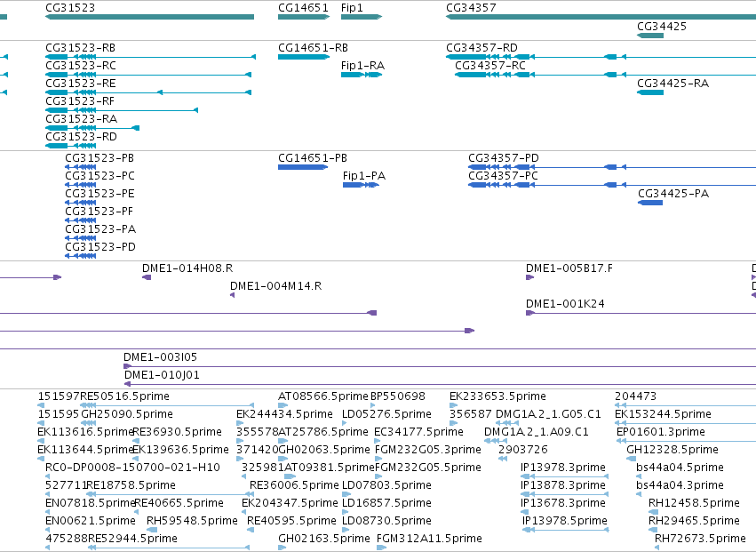Select protein CG34425-PA

coord(650,203)
